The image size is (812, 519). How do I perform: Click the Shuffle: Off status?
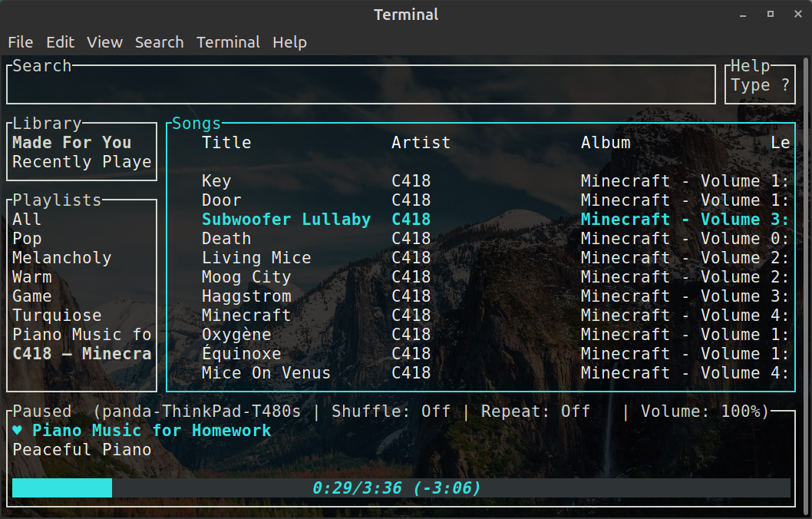pyautogui.click(x=391, y=412)
